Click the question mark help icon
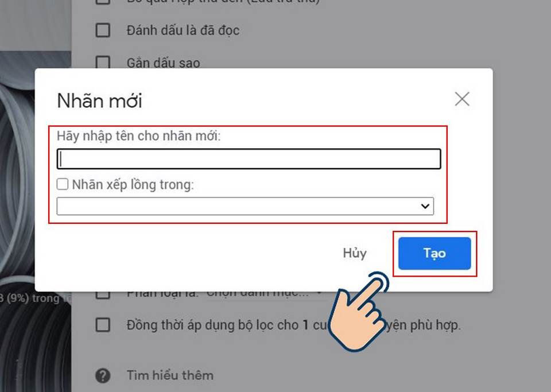This screenshot has height=392, width=551. click(x=103, y=375)
